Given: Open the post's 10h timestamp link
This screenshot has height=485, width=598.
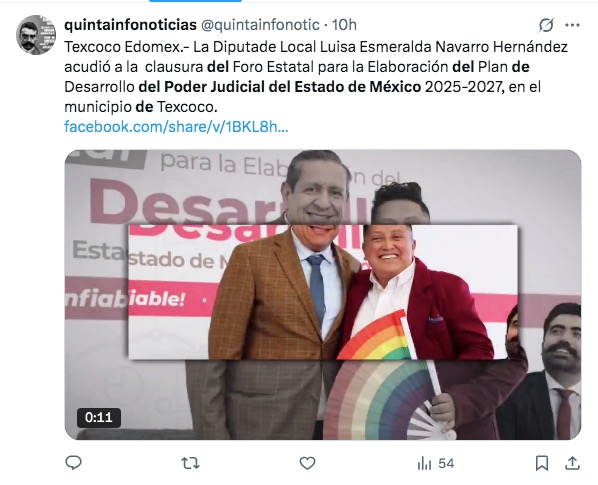Looking at the screenshot, I should click(x=344, y=25).
